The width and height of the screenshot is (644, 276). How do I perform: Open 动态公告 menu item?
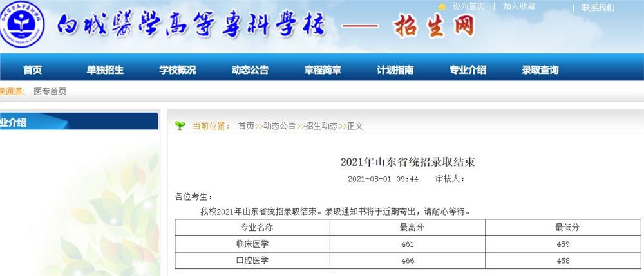pos(250,70)
